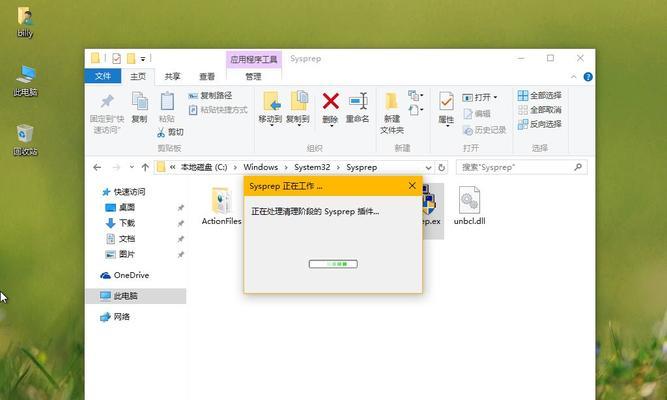
Task: Open the Move to ribbon button
Action: (x=271, y=109)
